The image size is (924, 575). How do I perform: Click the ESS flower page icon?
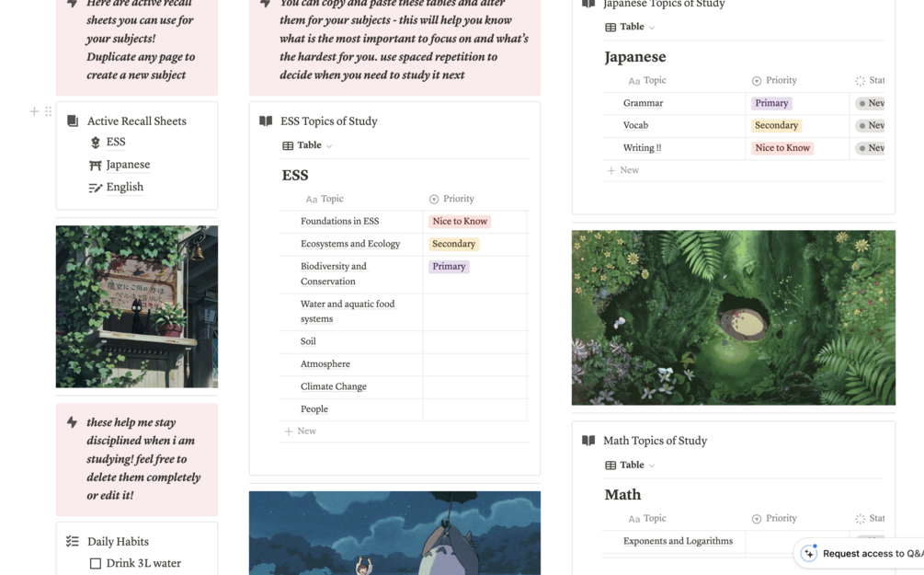point(96,142)
